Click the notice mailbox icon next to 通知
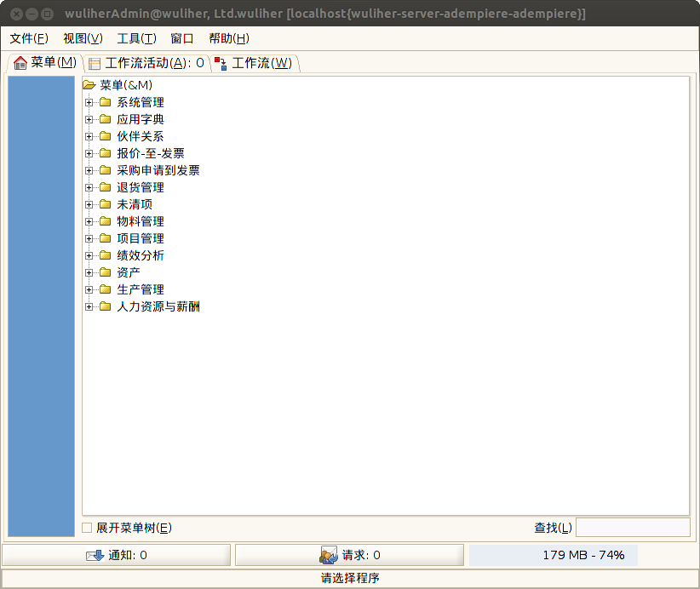The width and height of the screenshot is (700, 589). pyautogui.click(x=95, y=555)
